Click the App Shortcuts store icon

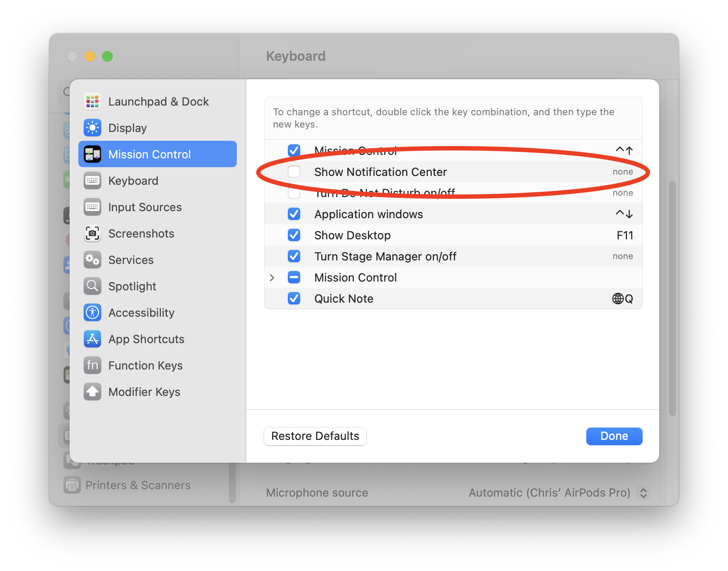(x=92, y=339)
